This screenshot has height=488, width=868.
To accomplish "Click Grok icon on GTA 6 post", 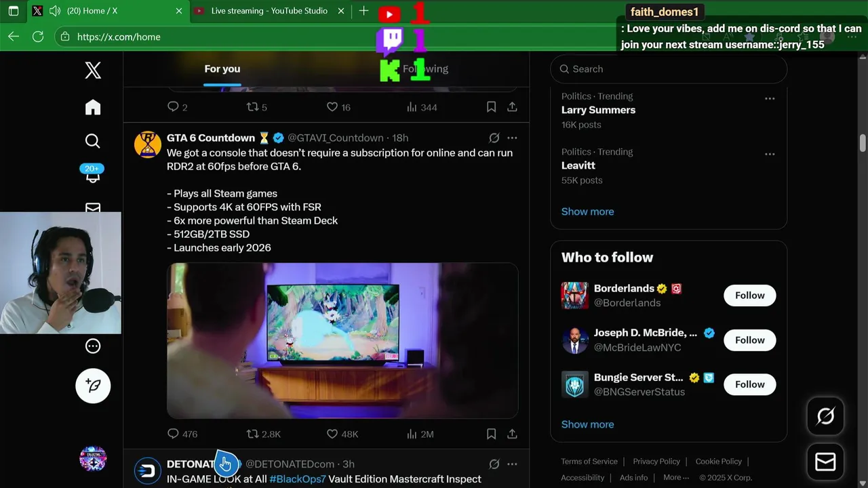I will point(494,138).
